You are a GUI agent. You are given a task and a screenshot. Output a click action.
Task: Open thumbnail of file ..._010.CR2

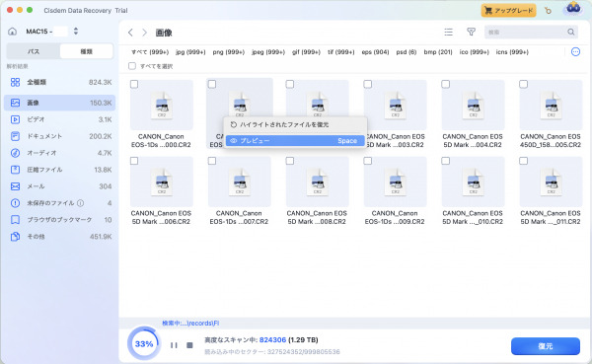473,182
